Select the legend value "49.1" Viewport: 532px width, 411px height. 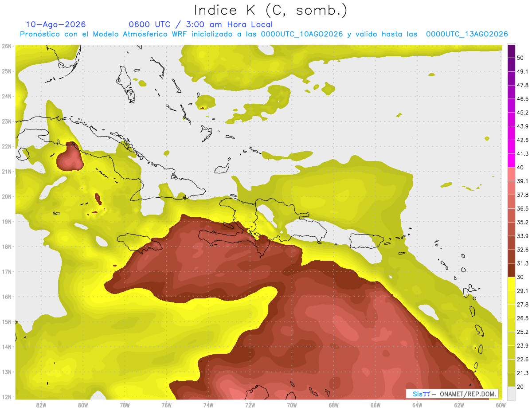523,71
